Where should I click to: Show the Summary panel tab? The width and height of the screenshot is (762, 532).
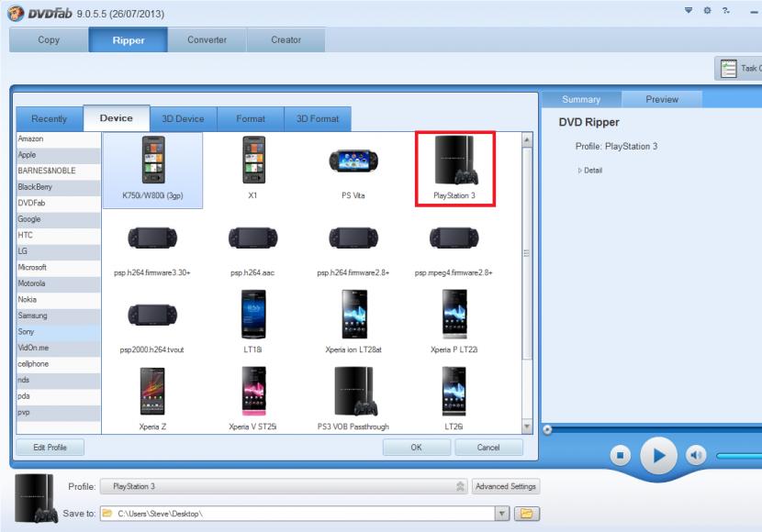(581, 99)
